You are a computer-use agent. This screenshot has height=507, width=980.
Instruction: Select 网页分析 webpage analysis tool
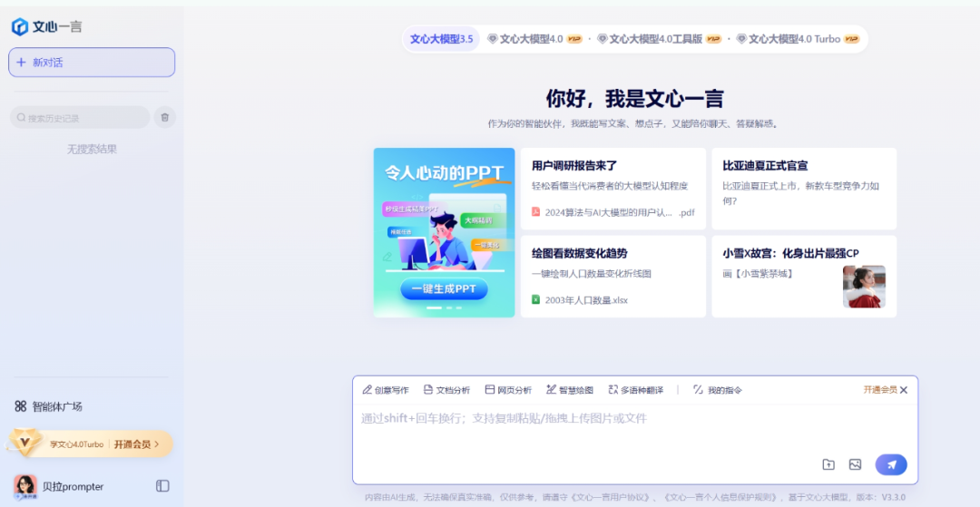(508, 390)
